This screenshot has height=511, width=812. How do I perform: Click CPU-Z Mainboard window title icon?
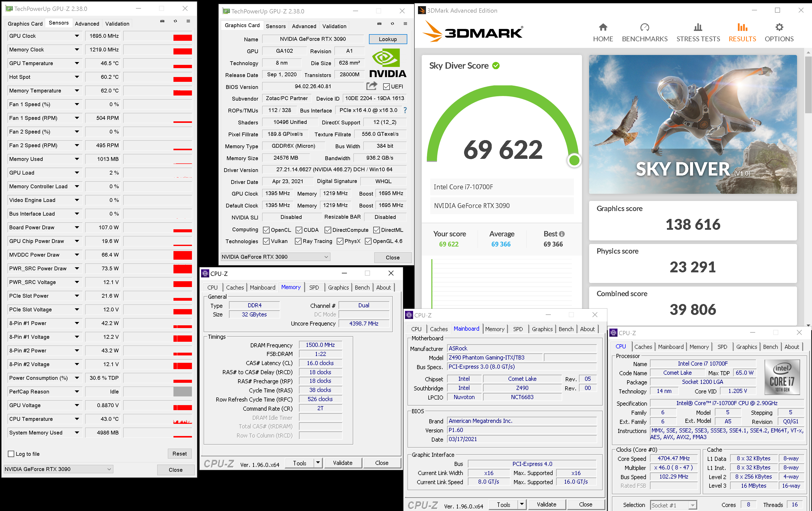tap(409, 315)
